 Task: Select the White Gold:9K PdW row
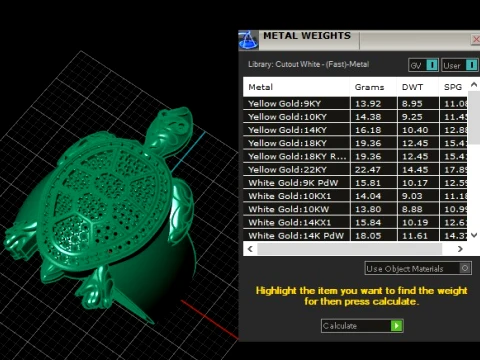pos(356,183)
